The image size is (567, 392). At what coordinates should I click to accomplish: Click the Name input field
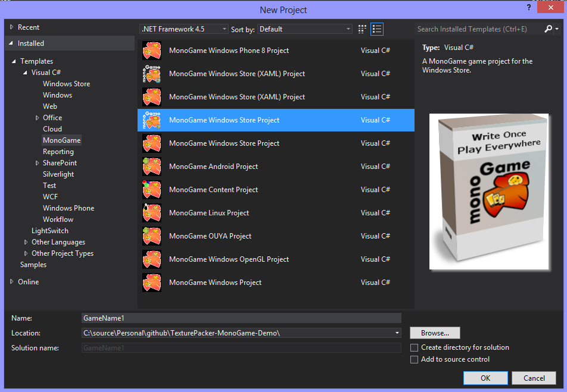point(241,318)
